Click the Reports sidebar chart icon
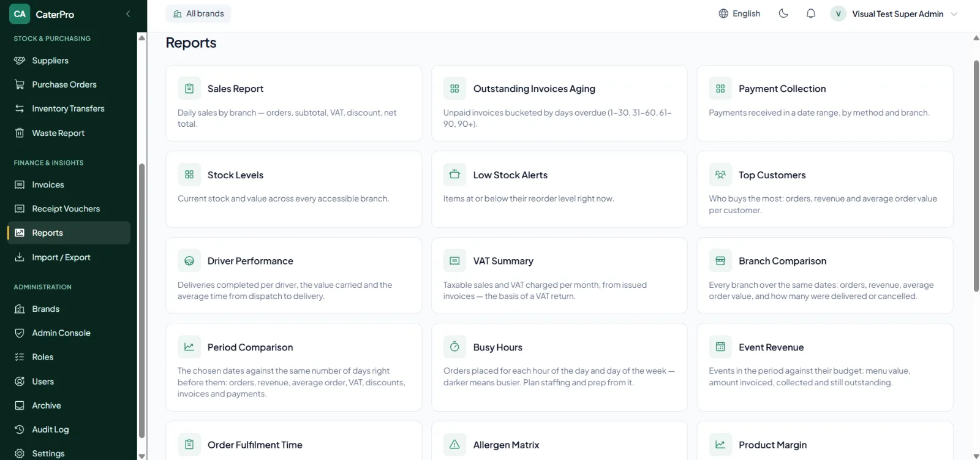The image size is (980, 460). point(20,233)
